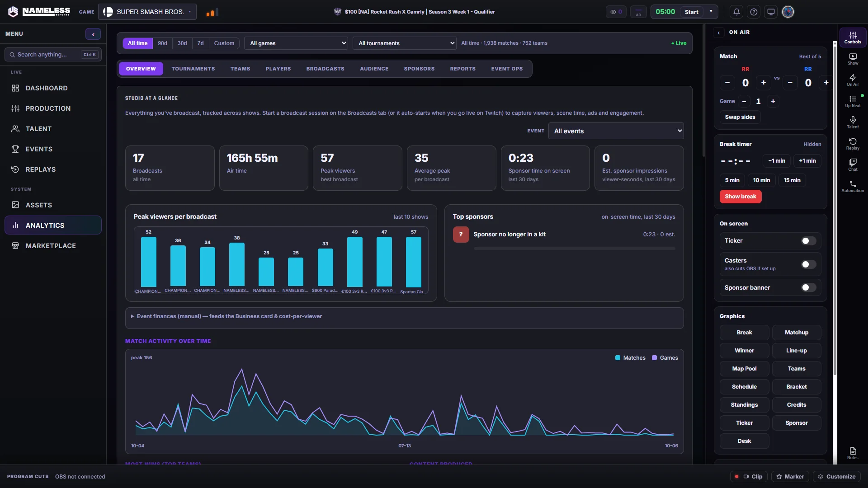Open the Controls panel icon
The width and height of the screenshot is (868, 488).
coord(853,38)
